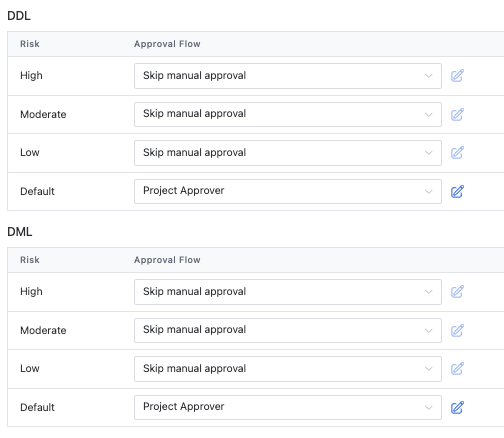Click edit icon on DDL Moderate row
The height and width of the screenshot is (438, 504).
(x=457, y=114)
